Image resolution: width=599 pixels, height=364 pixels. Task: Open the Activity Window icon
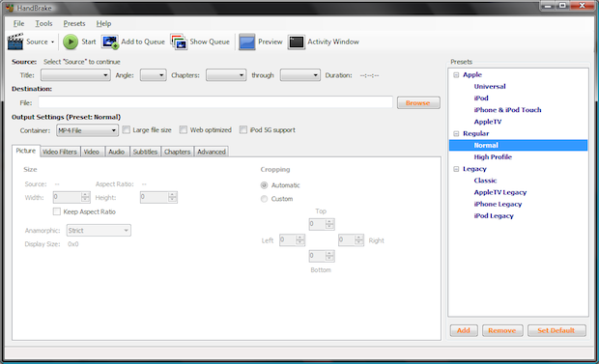pos(297,42)
